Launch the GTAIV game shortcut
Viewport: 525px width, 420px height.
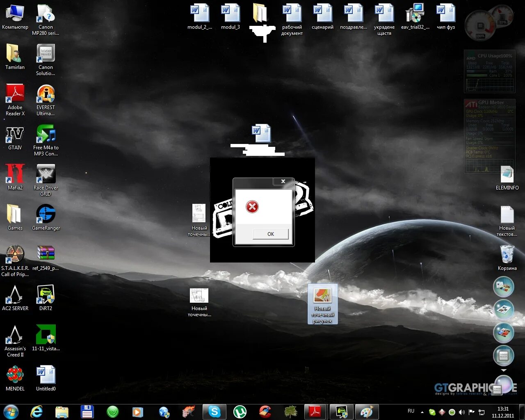(15, 137)
